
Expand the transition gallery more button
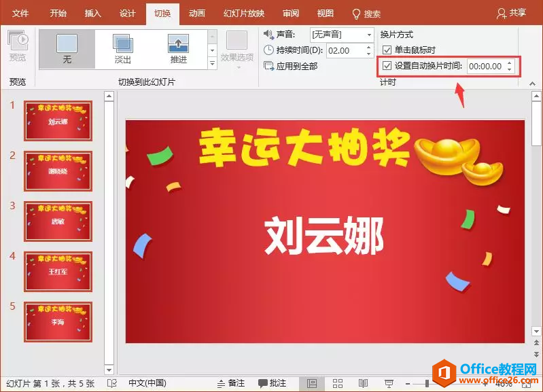click(x=212, y=63)
